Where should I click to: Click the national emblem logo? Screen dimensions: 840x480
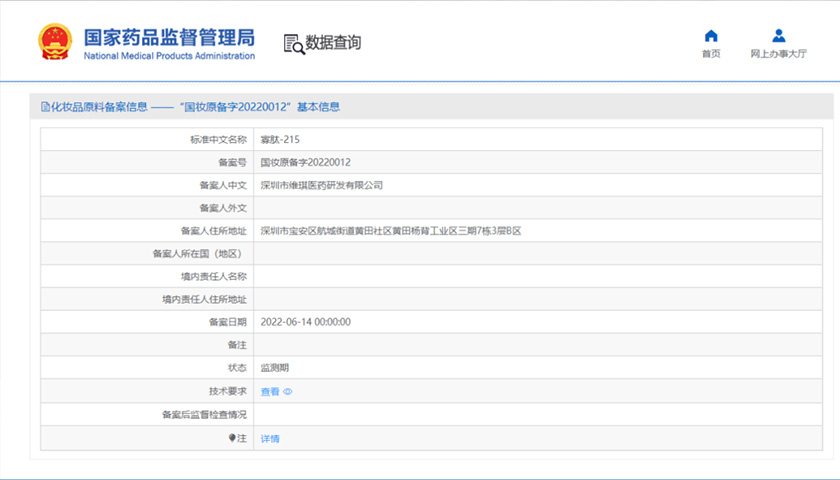pyautogui.click(x=55, y=42)
